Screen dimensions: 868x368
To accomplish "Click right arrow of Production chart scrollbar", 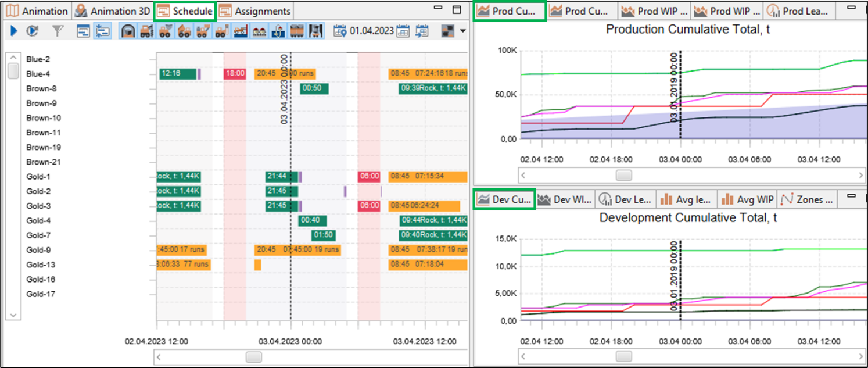I will tap(860, 174).
